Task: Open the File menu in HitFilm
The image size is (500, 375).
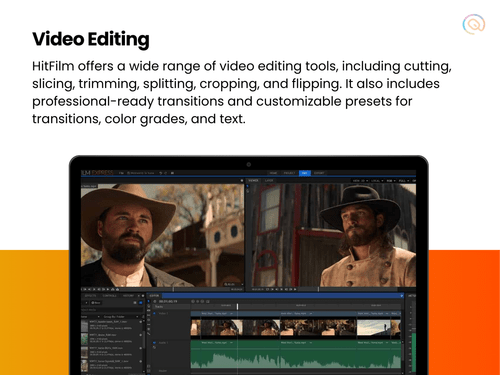Action: [121, 173]
